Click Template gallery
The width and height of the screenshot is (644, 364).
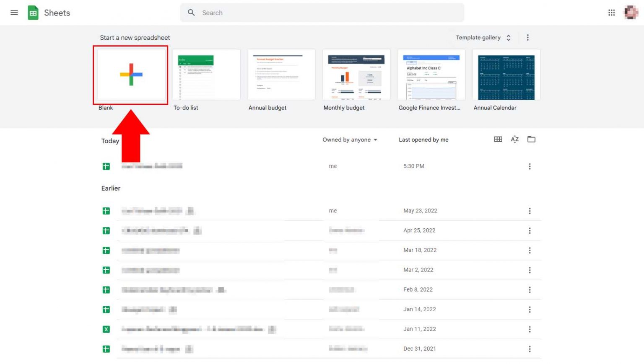(478, 37)
